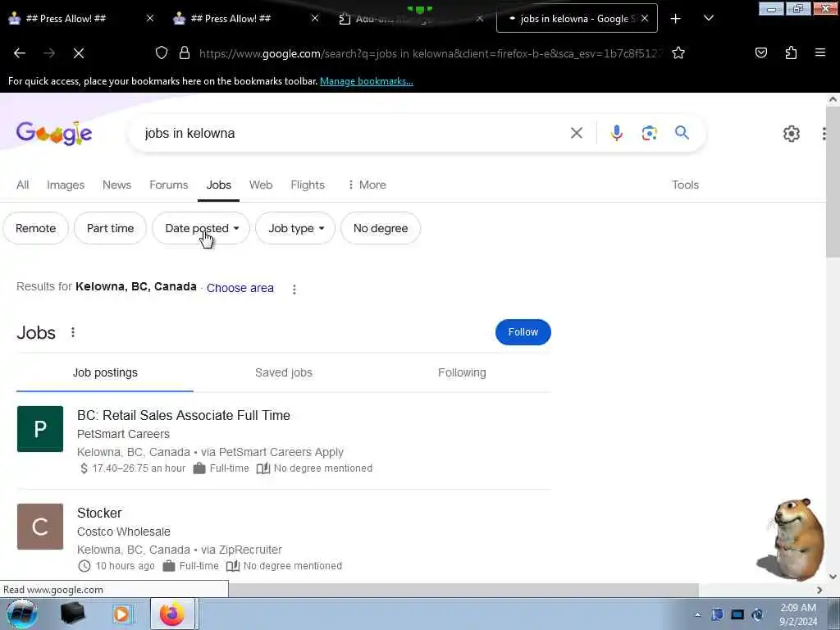Select the Flights search tab
840x630 pixels.
click(x=308, y=185)
